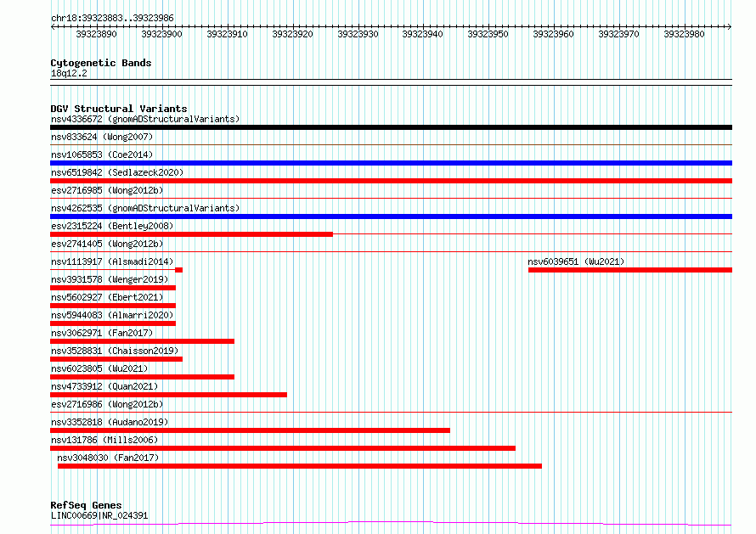
Task: Open nsv5944083 (Almarri2020) variant
Action: tap(112, 315)
